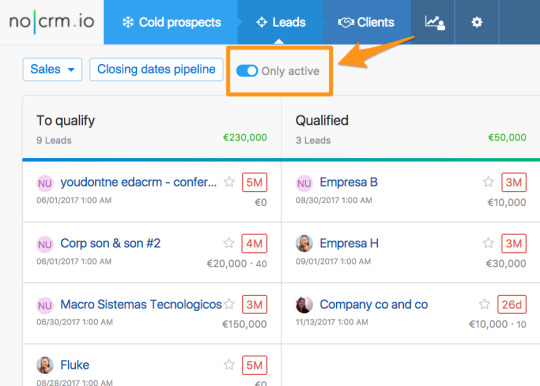Image resolution: width=540 pixels, height=386 pixels.
Task: Open the Empresa H lead
Action: 349,243
